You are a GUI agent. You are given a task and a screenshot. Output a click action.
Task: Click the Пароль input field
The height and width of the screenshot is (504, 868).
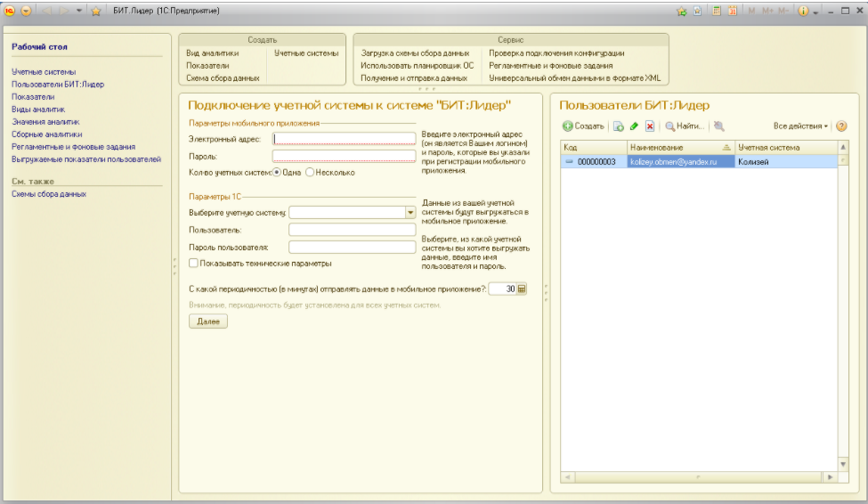(x=344, y=156)
